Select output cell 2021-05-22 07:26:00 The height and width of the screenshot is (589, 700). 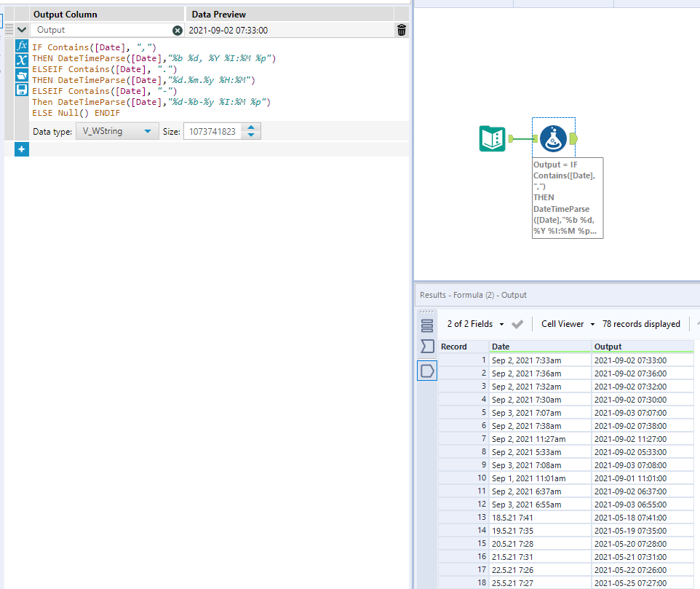[x=643, y=570]
